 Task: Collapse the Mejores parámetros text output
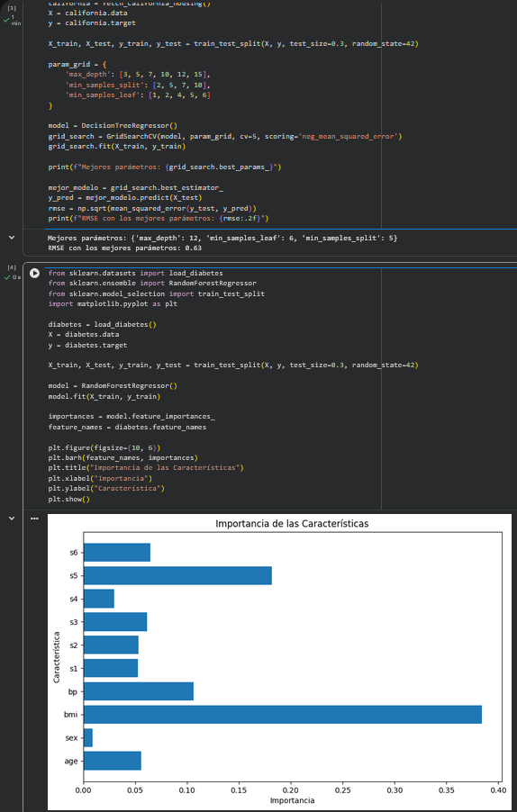pos(12,238)
